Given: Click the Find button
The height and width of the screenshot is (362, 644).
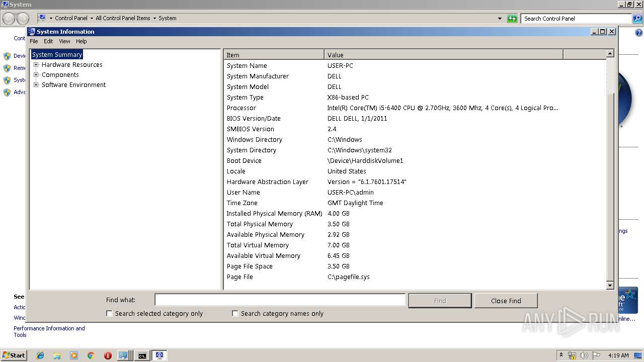Looking at the screenshot, I should [440, 301].
